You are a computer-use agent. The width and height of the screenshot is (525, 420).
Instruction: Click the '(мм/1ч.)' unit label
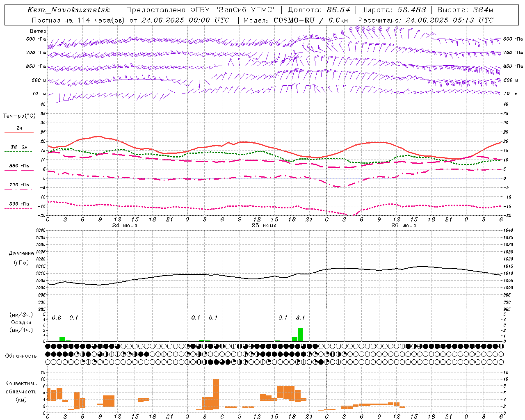point(21,330)
